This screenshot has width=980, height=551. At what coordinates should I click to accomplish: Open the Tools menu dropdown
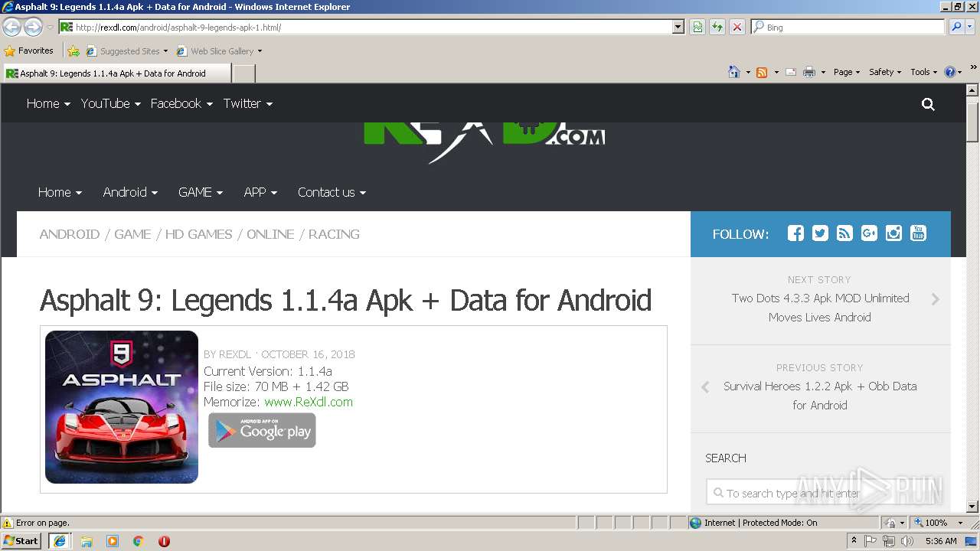pos(923,72)
